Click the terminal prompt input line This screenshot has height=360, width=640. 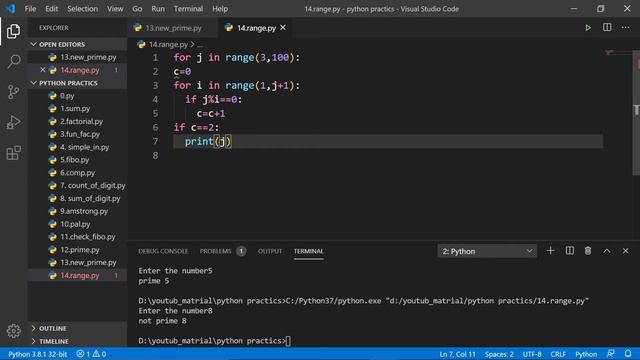click(x=214, y=340)
